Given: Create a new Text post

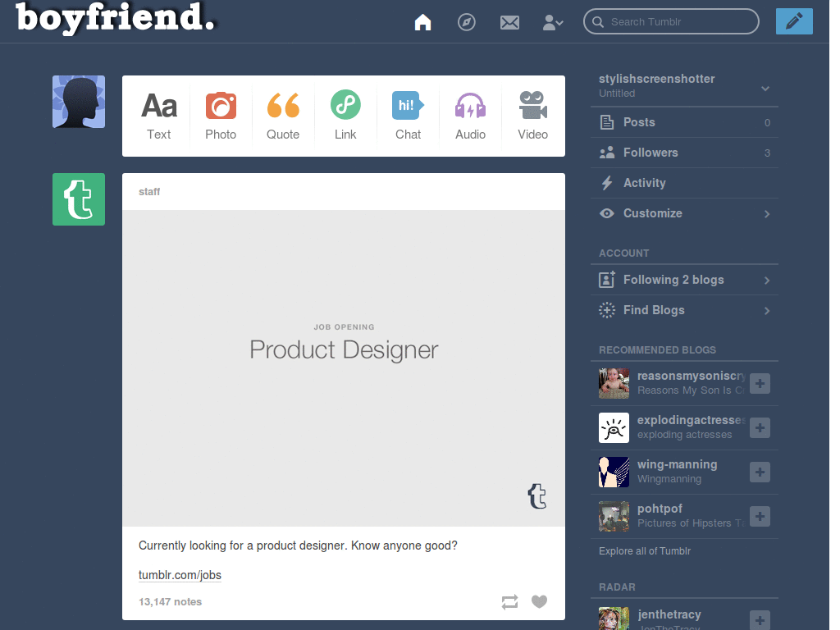Looking at the screenshot, I should pyautogui.click(x=158, y=116).
